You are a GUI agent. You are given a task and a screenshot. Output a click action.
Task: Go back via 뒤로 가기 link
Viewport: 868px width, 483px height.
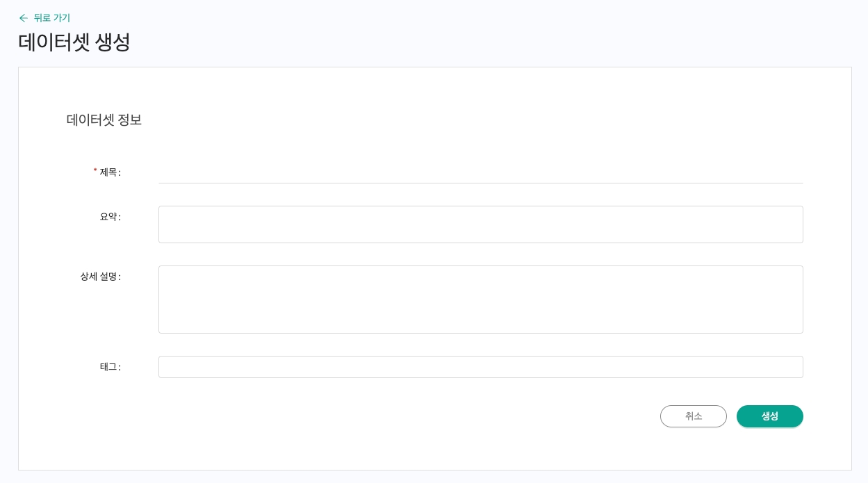tap(51, 18)
